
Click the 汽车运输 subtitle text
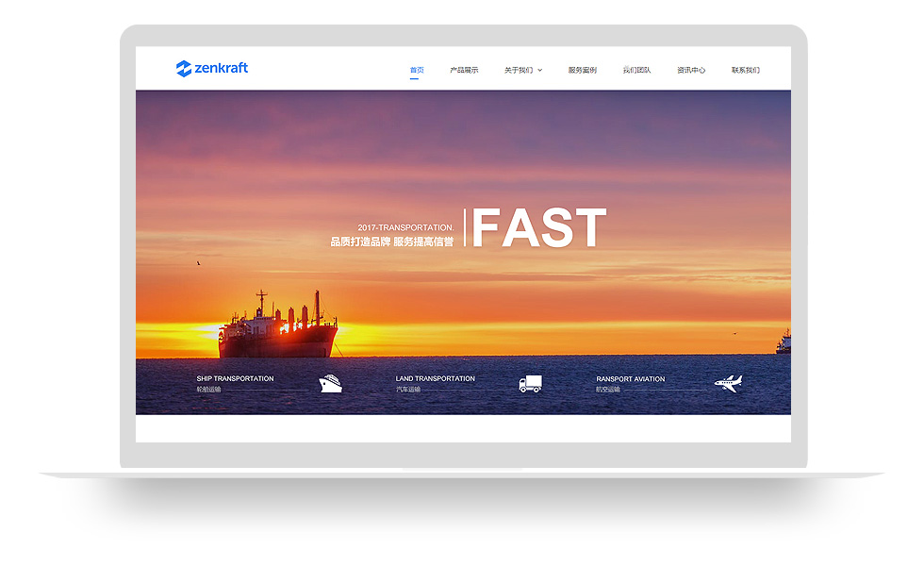pos(408,389)
